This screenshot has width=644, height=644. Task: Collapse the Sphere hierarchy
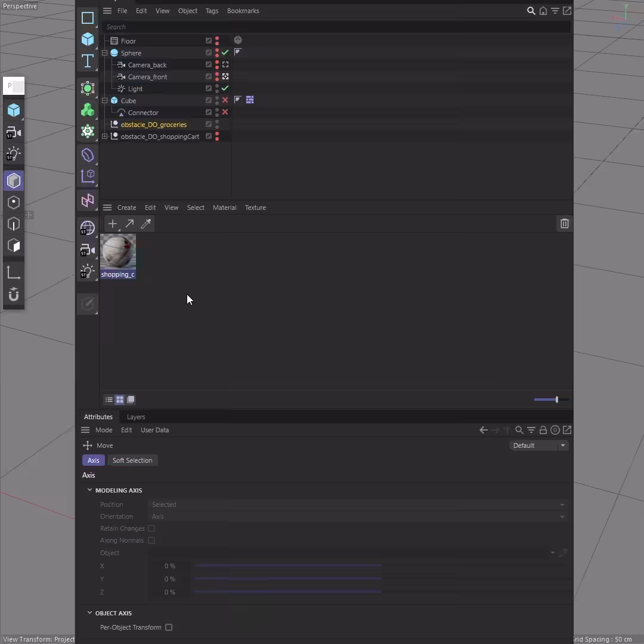tap(105, 53)
